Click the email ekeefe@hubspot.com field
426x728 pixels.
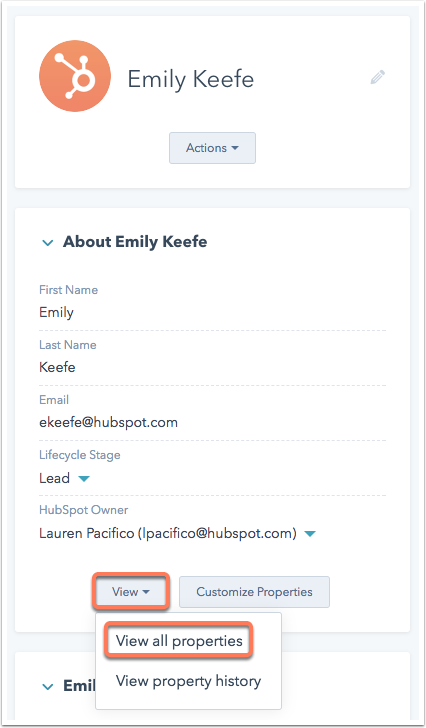(109, 422)
